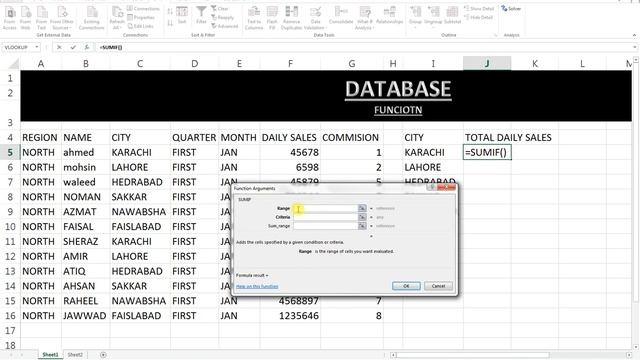640x360 pixels.
Task: Click the Criteria input field
Action: tap(325, 217)
